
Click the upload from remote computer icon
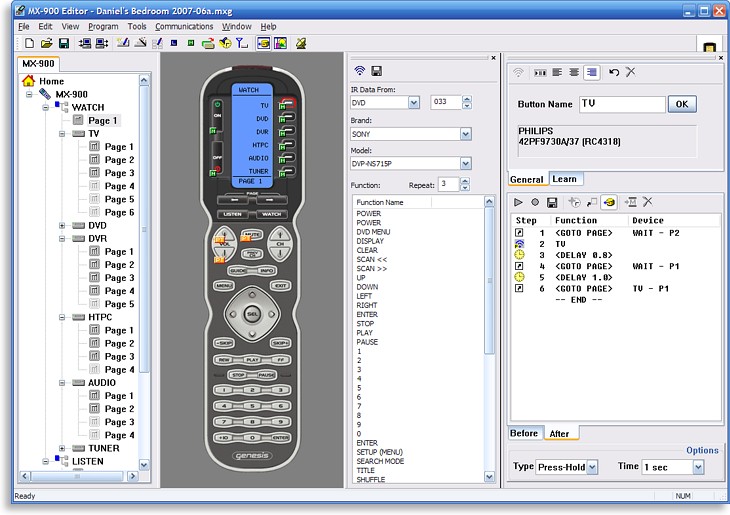(102, 43)
